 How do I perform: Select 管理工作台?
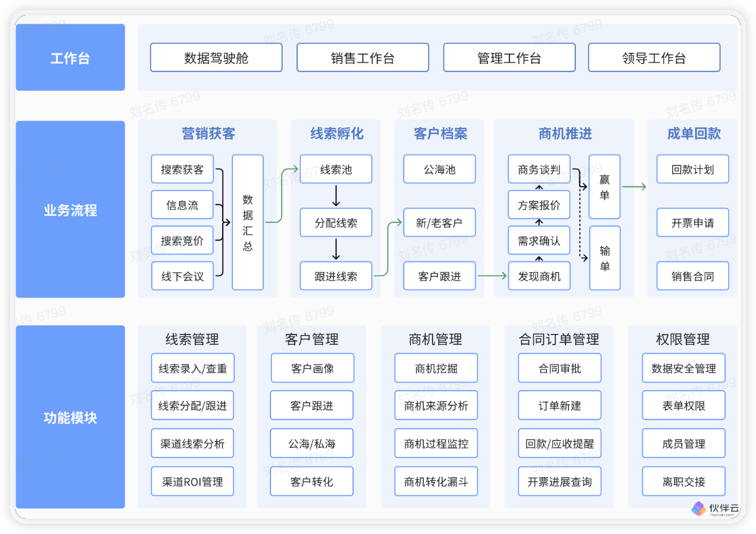[x=509, y=58]
